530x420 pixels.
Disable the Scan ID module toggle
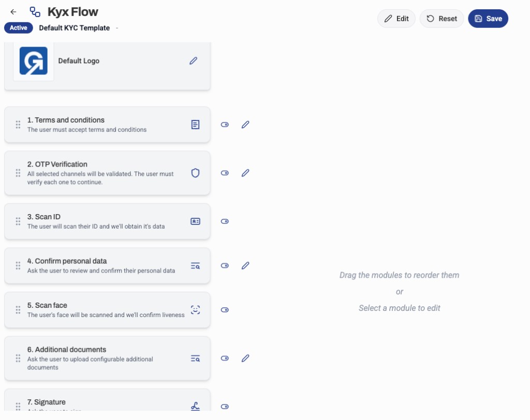pyautogui.click(x=225, y=221)
